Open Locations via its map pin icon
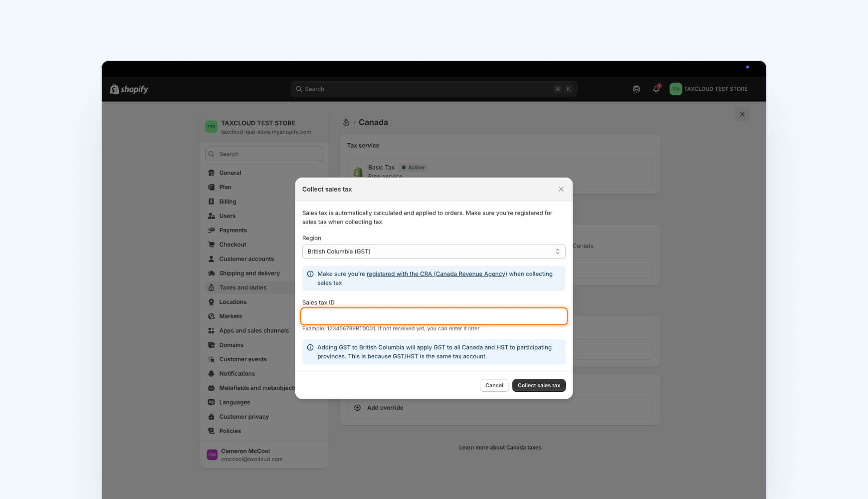Image resolution: width=868 pixels, height=499 pixels. [212, 301]
